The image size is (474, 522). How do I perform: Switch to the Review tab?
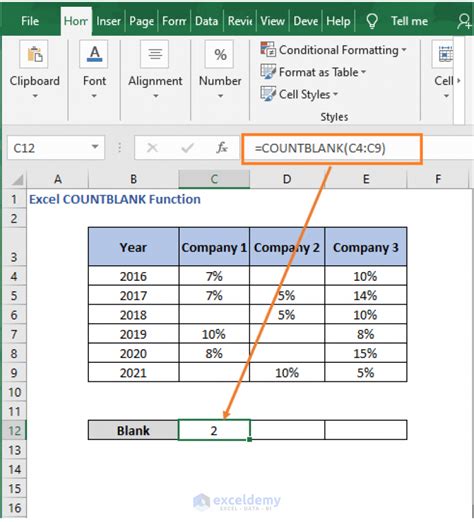240,21
